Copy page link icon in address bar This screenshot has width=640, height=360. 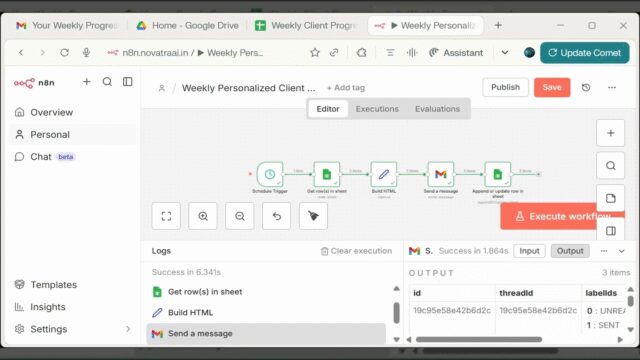pyautogui.click(x=334, y=53)
